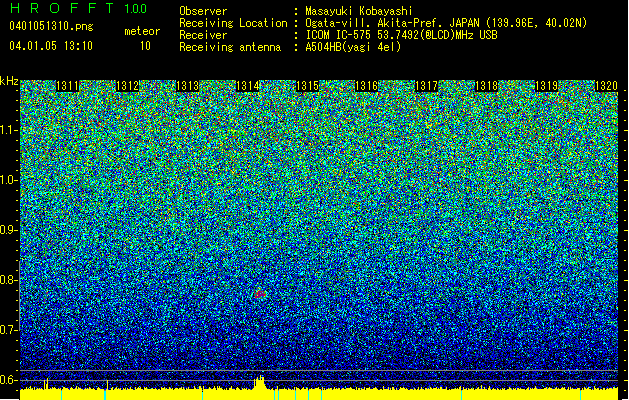
Task: Click the 1315 time marker
Action: coord(307,86)
